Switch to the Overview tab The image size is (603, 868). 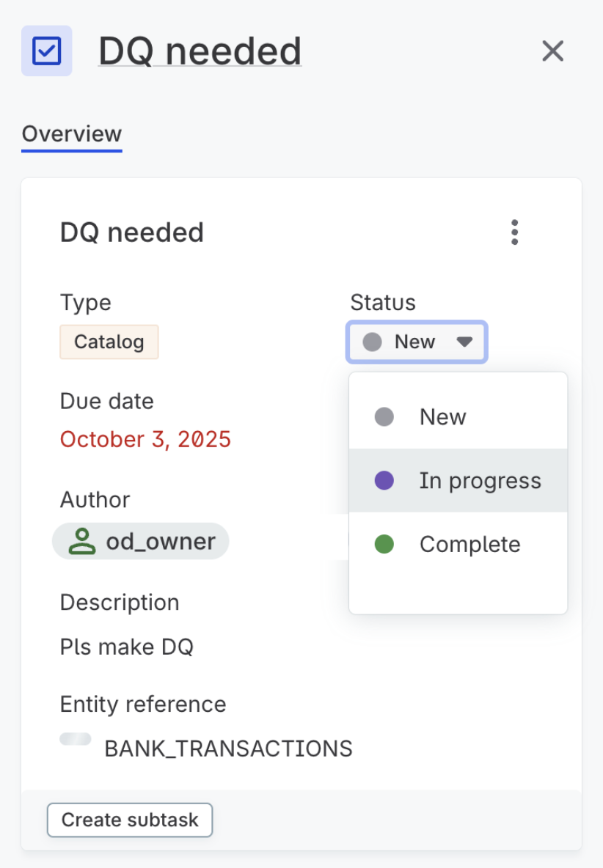[x=71, y=133]
